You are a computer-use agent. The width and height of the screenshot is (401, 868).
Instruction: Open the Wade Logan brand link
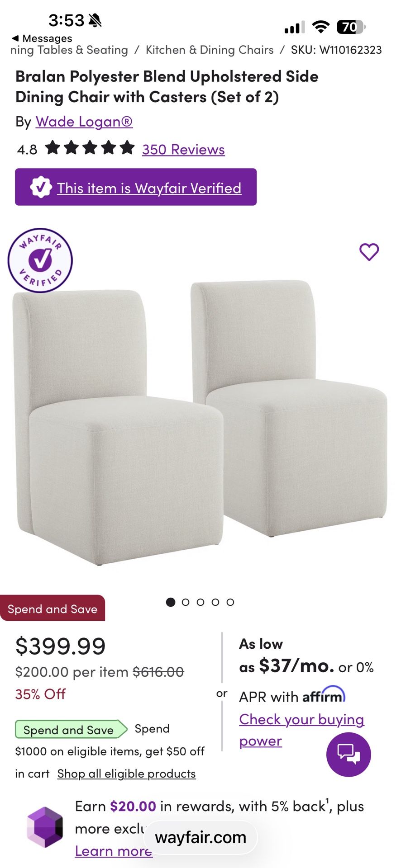click(x=84, y=122)
